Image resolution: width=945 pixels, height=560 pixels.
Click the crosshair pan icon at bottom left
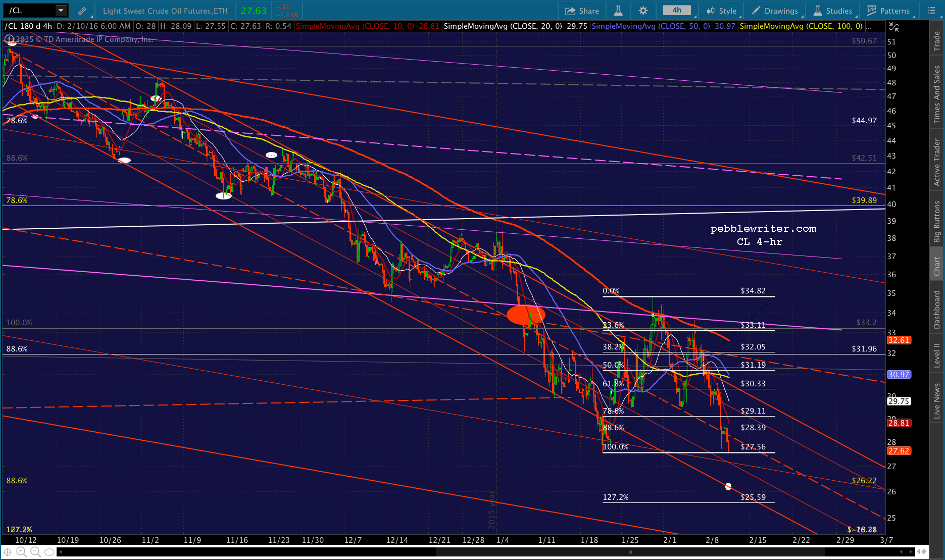click(x=8, y=552)
